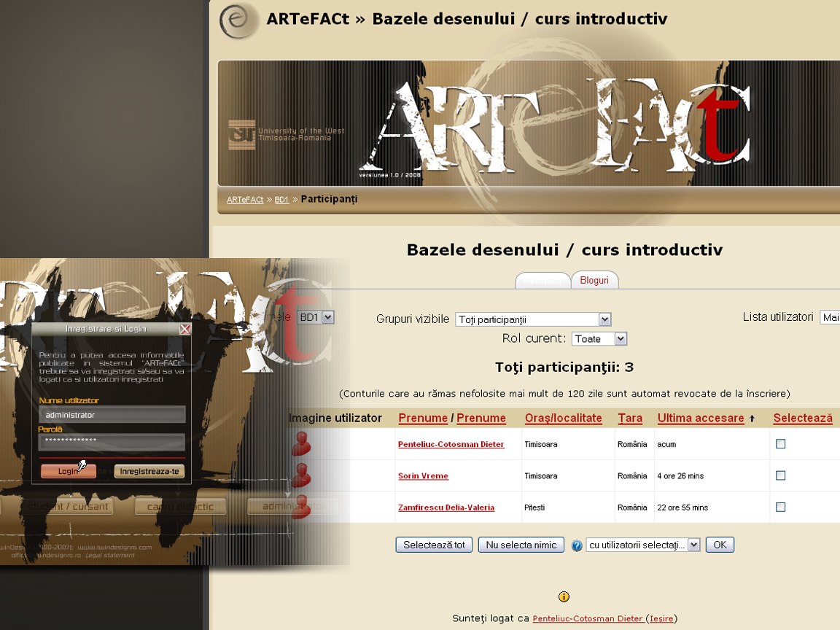Tick the checkbox for Zamfirescu Delia-Valeria
The height and width of the screenshot is (630, 840).
click(780, 507)
